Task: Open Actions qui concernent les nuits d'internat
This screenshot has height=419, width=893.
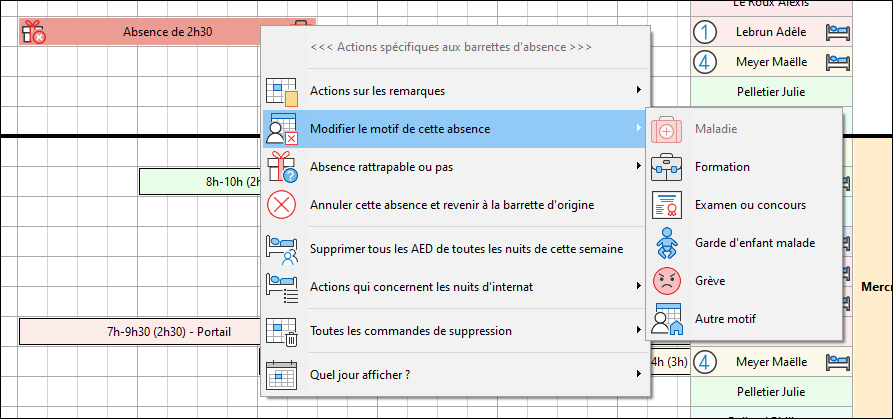Action: 420,287
